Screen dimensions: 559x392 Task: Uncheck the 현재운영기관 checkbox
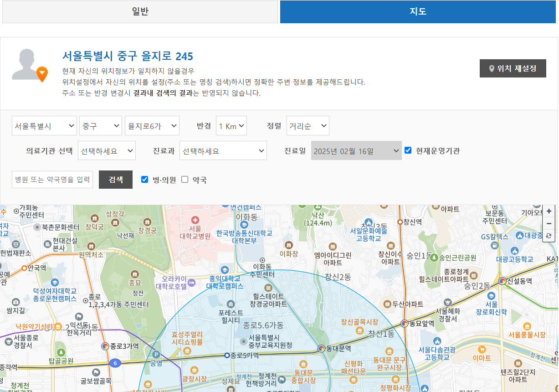pyautogui.click(x=408, y=150)
